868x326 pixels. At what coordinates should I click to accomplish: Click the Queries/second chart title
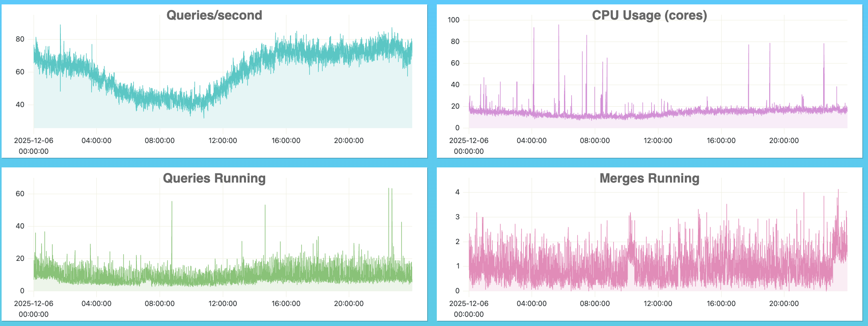tap(214, 15)
